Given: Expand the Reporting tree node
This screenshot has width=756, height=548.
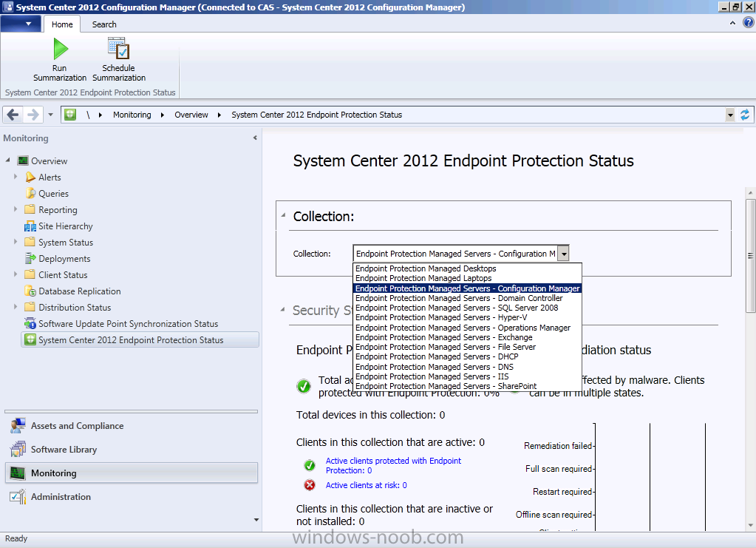Looking at the screenshot, I should coord(16,209).
